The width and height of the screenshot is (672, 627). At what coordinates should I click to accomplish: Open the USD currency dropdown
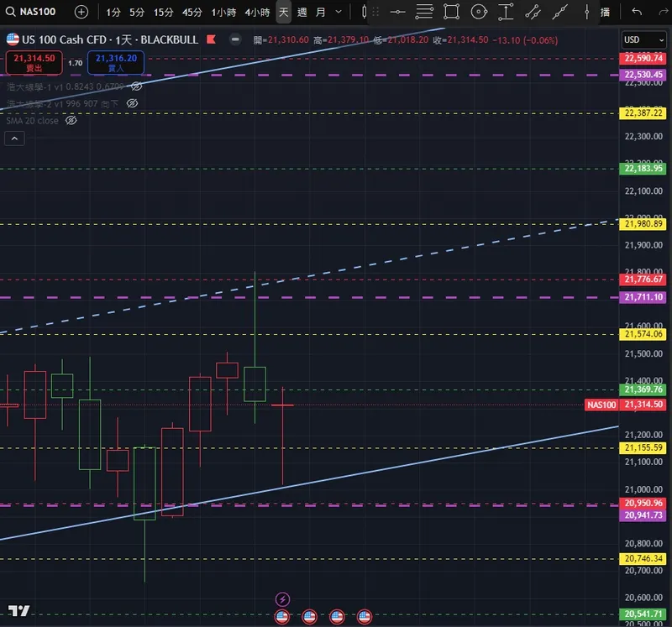click(643, 39)
